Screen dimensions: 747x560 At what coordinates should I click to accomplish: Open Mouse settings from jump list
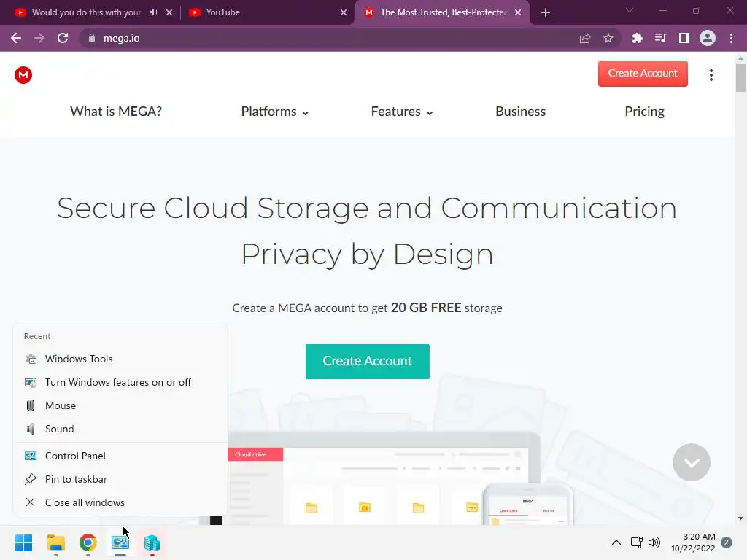point(120,405)
